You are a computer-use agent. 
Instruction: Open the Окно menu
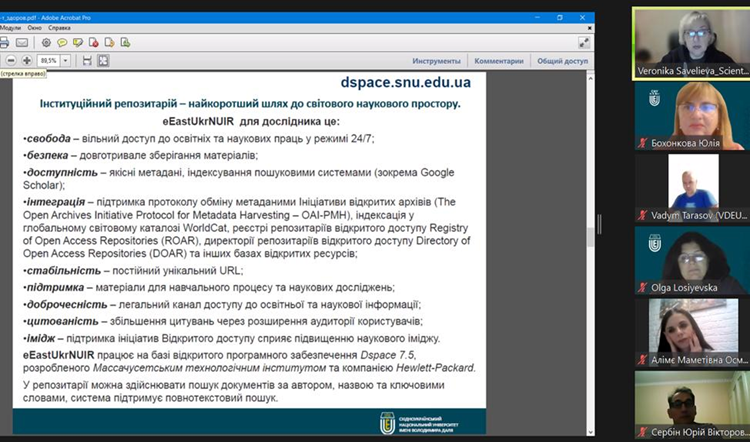tap(34, 28)
